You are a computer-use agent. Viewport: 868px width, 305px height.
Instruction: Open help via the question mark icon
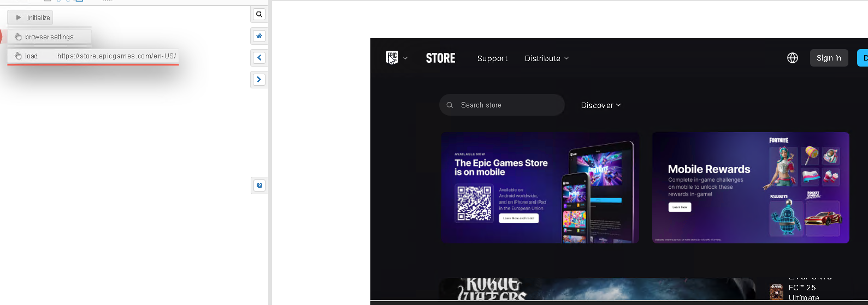tap(259, 186)
